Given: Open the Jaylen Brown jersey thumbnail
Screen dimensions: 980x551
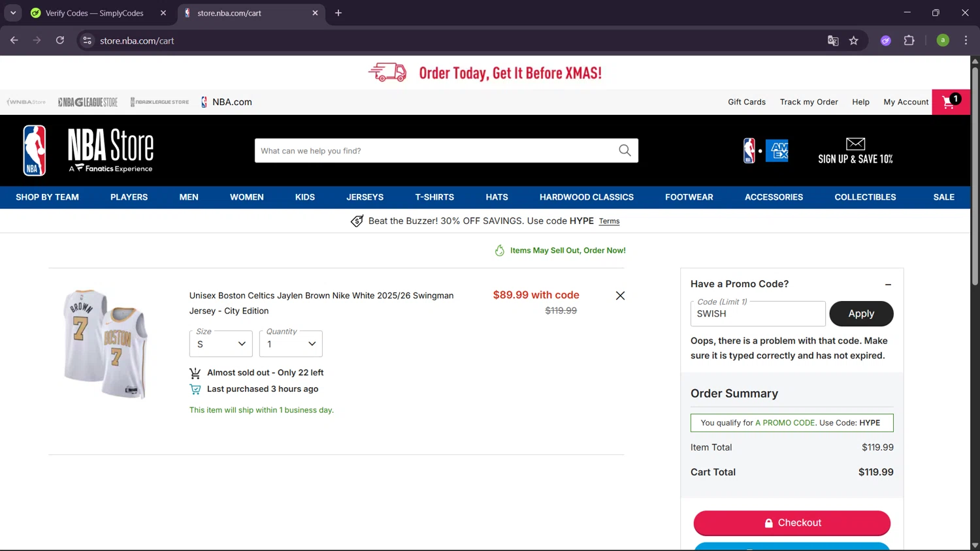Looking at the screenshot, I should pyautogui.click(x=106, y=344).
